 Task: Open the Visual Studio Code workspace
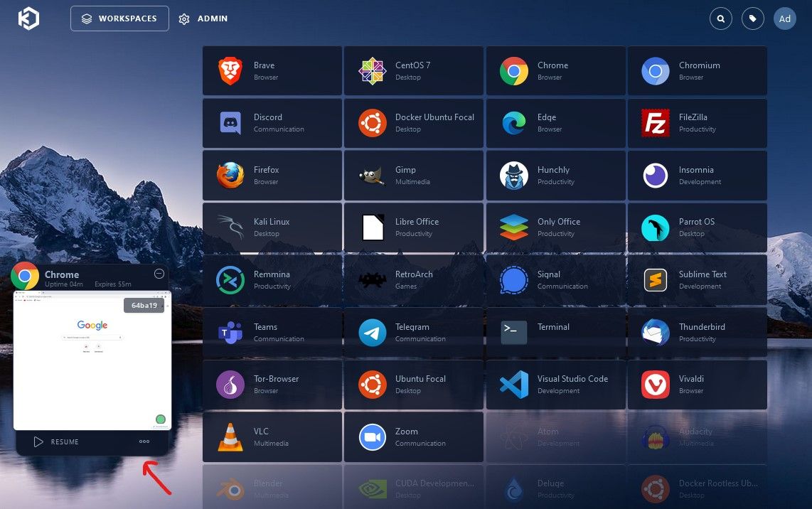555,385
